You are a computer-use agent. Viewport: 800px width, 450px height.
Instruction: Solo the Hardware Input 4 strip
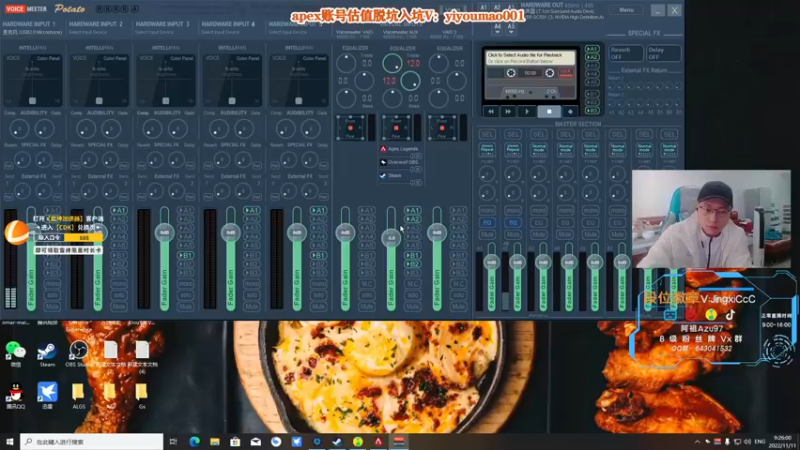pyautogui.click(x=252, y=295)
